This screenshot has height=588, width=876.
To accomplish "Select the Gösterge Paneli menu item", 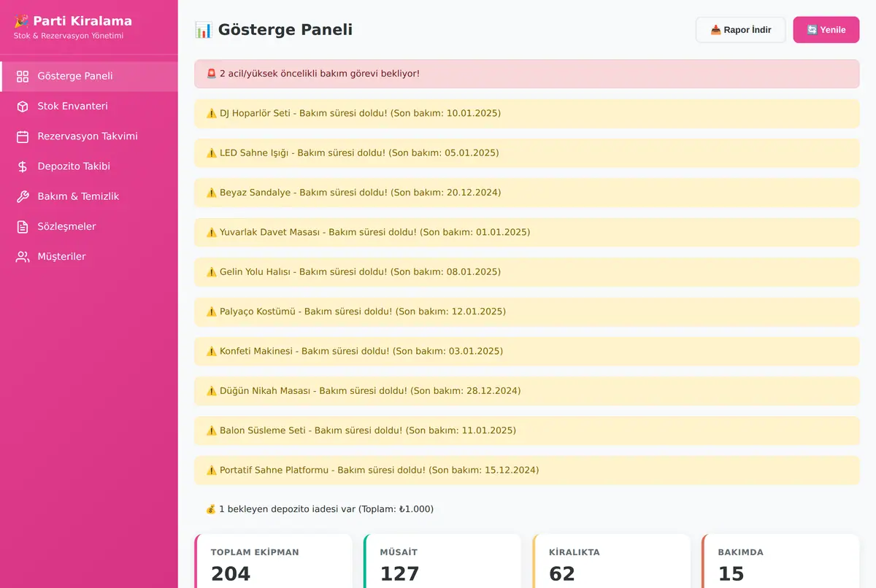I will 89,77.
